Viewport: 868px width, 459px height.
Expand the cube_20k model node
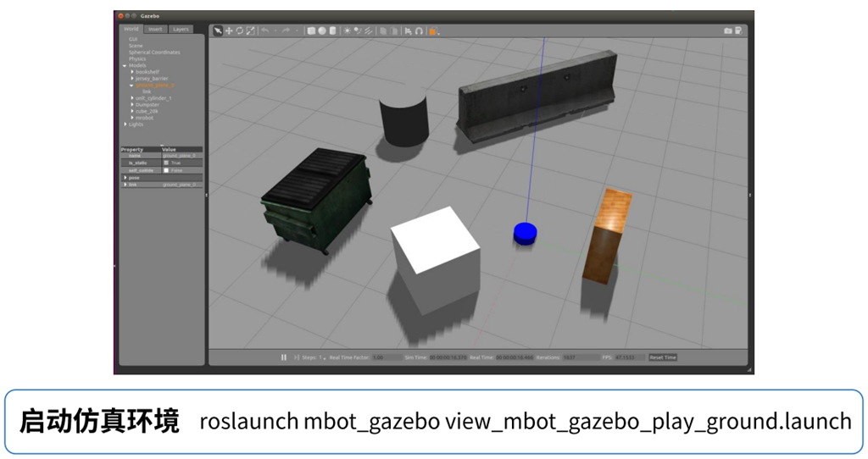[131, 111]
